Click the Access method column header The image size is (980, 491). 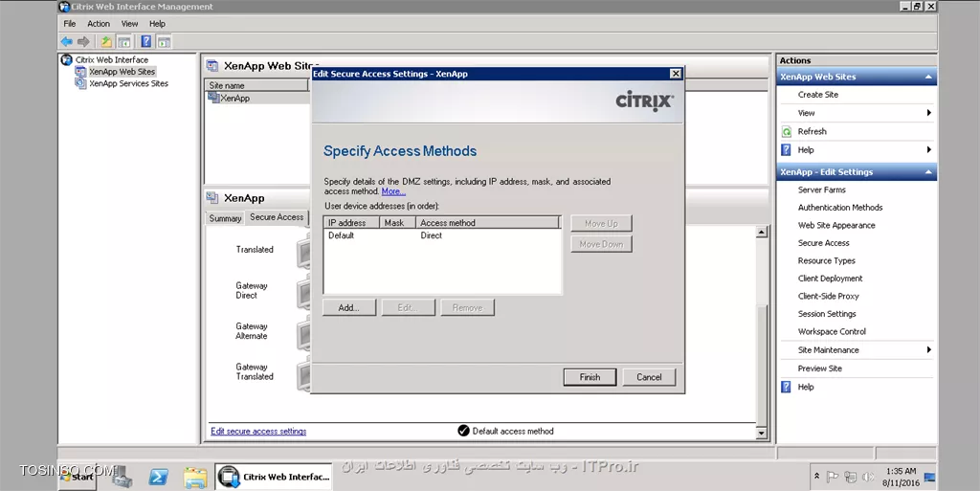point(488,222)
